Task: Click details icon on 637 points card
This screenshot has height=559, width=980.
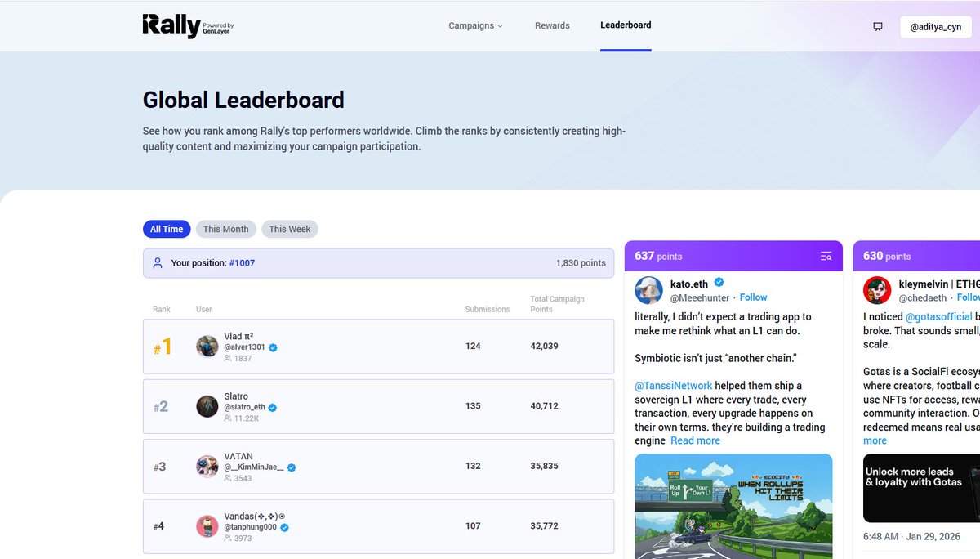Action: tap(826, 257)
